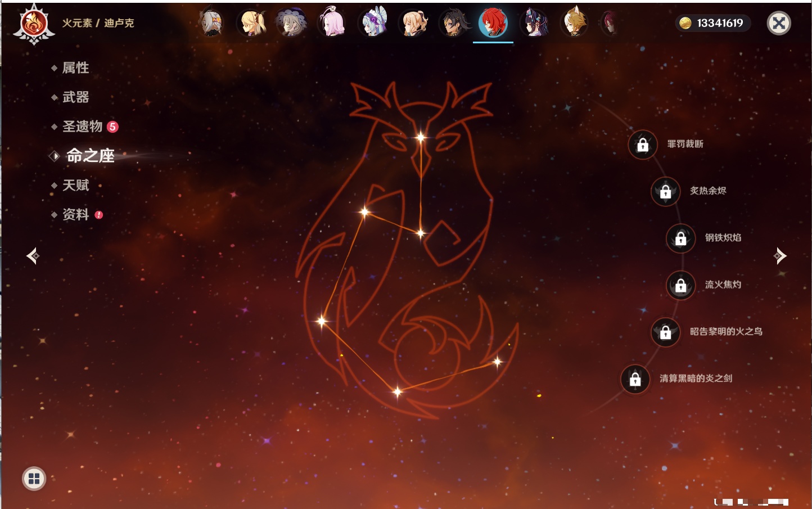This screenshot has width=812, height=509.
Task: Open the 武器 weapon page
Action: click(x=75, y=97)
